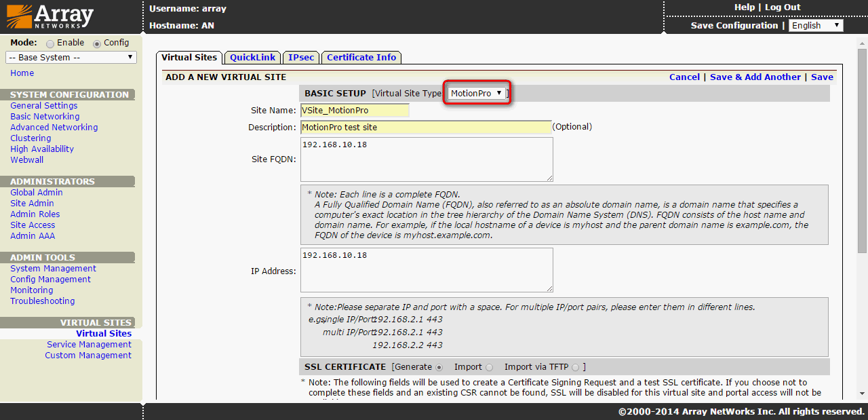Screen dimensions: 868x420
Task: Switch to the Certificate Info tab
Action: click(361, 58)
